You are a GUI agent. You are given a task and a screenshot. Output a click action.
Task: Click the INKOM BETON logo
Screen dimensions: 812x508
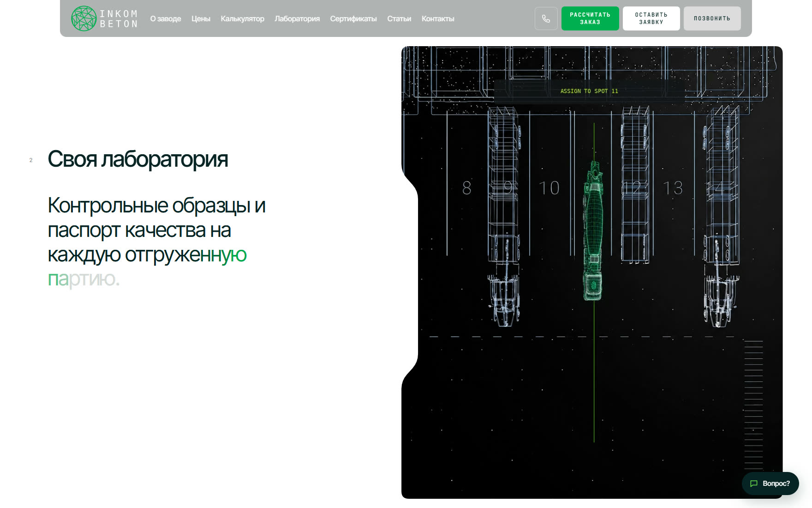pos(105,18)
